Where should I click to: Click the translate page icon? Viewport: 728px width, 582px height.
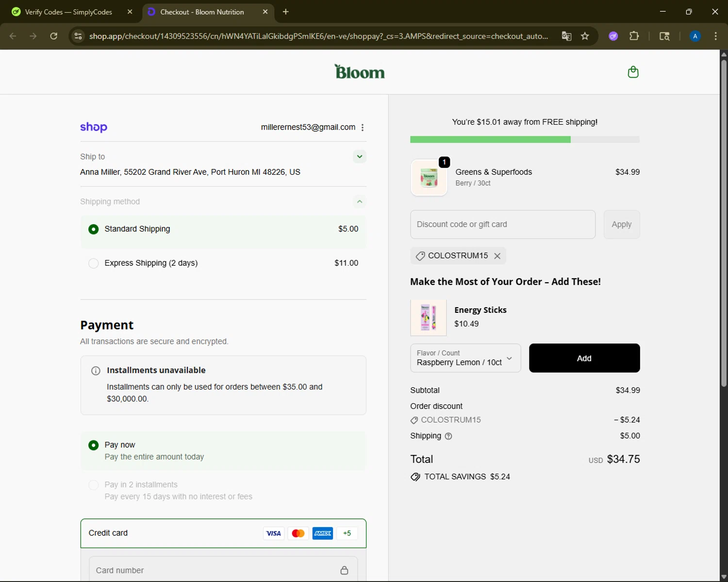tap(566, 36)
